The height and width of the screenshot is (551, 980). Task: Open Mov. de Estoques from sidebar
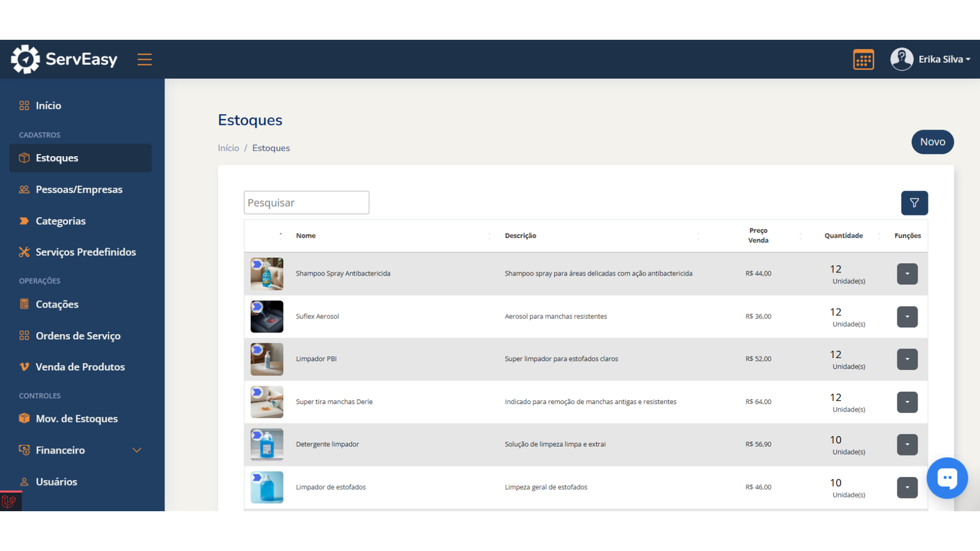coord(77,419)
